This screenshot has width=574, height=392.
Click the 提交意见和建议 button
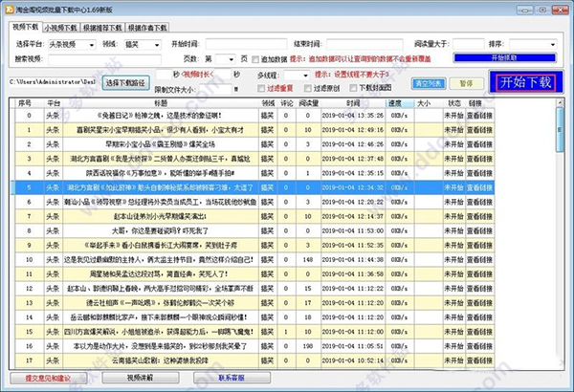(48, 379)
